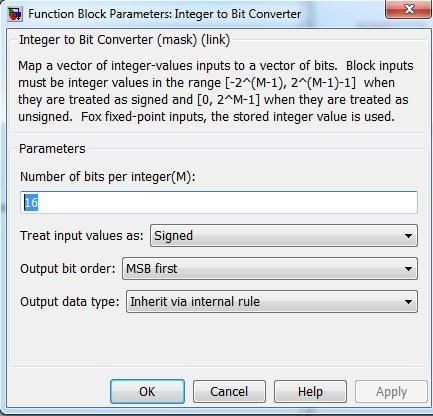Close the Function Block Parameters dialog
Viewport: 433px width, 416px height.
tap(408, 9)
